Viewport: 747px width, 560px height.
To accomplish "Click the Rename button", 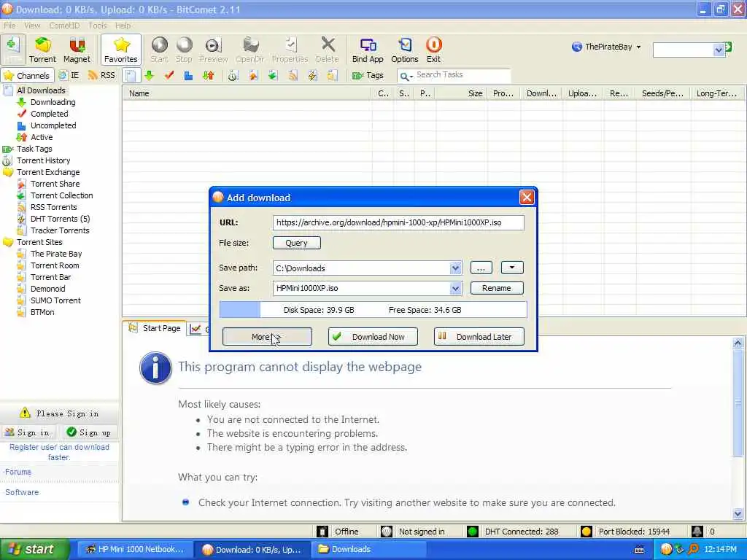I will click(x=496, y=288).
